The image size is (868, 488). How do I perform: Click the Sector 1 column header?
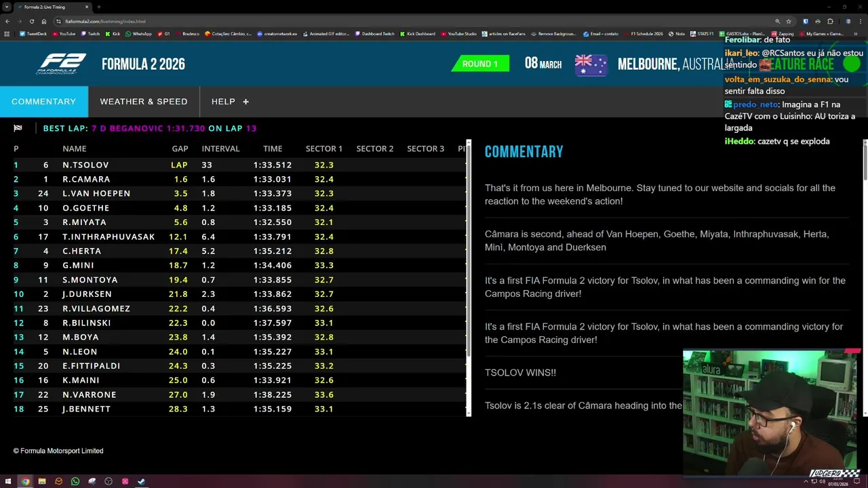pyautogui.click(x=324, y=148)
